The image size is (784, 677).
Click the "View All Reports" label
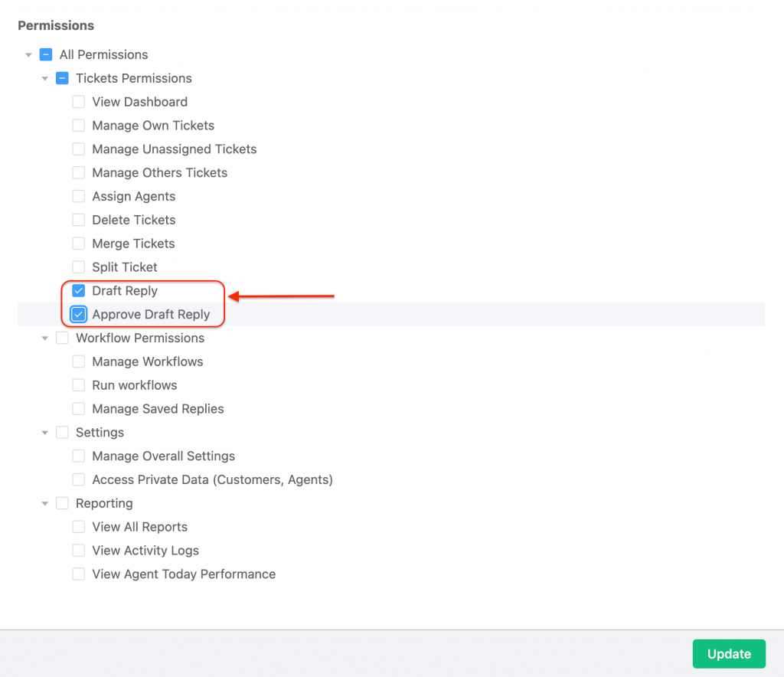pyautogui.click(x=139, y=526)
